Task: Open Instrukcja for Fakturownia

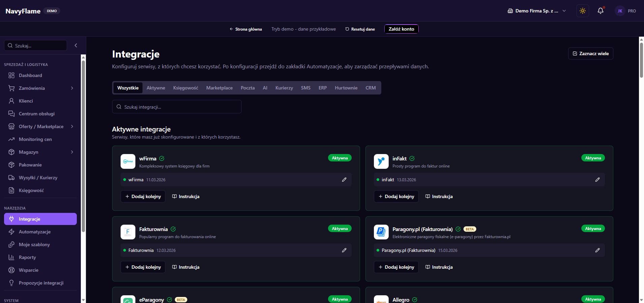Action: click(186, 267)
